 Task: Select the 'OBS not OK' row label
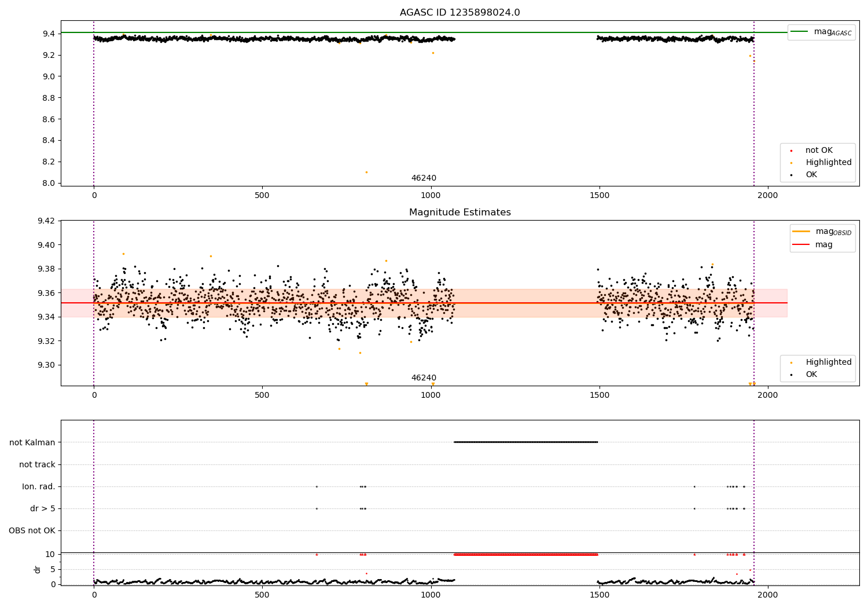[32, 530]
